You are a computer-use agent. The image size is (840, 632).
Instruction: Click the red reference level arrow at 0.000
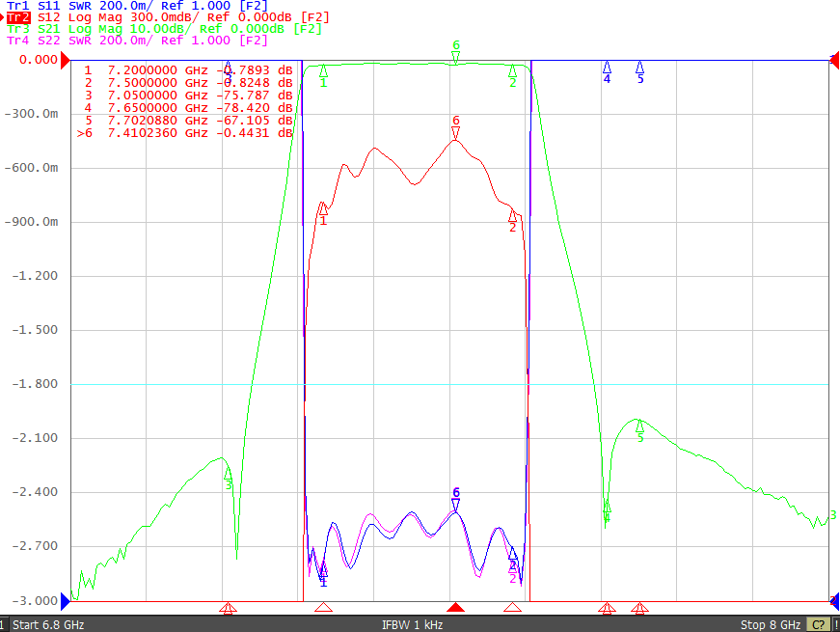point(66,60)
